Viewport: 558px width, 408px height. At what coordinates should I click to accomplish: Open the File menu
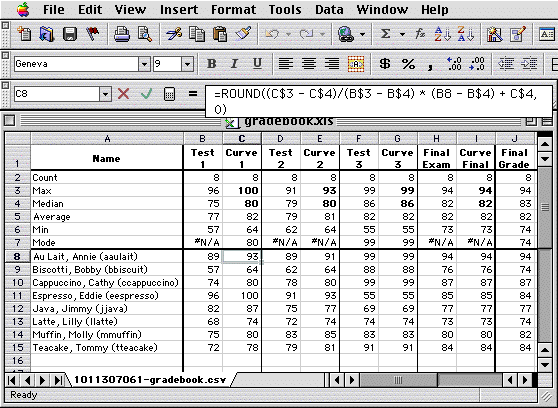pos(54,10)
